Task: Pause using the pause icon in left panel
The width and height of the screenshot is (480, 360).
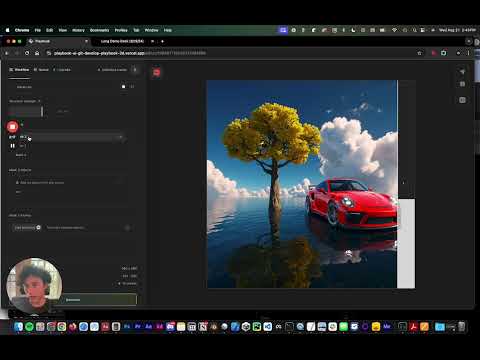Action: (12, 146)
